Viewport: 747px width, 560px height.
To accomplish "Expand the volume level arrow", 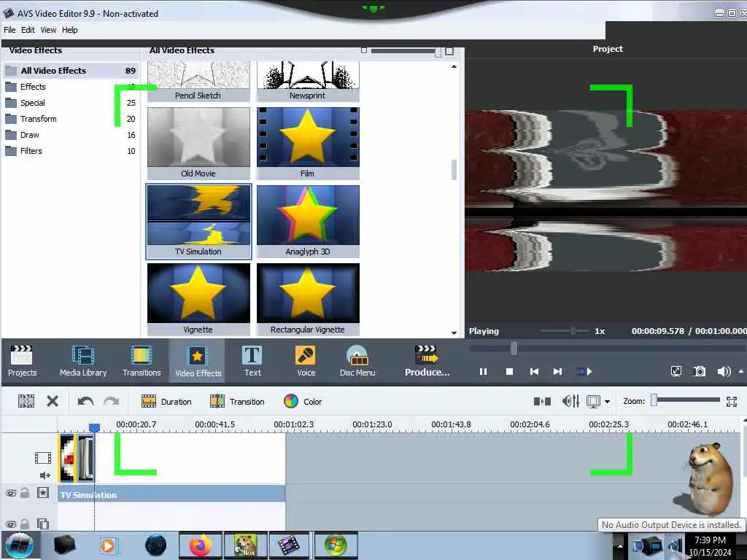I will click(741, 371).
